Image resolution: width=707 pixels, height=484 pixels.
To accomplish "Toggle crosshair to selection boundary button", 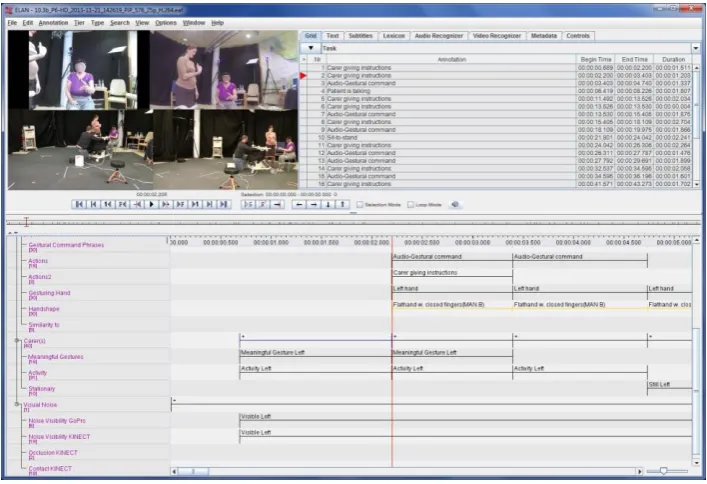I will coord(277,204).
